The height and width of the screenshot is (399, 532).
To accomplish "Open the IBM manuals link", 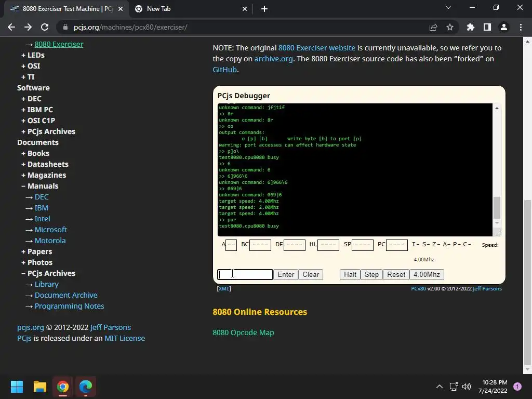I will point(42,208).
